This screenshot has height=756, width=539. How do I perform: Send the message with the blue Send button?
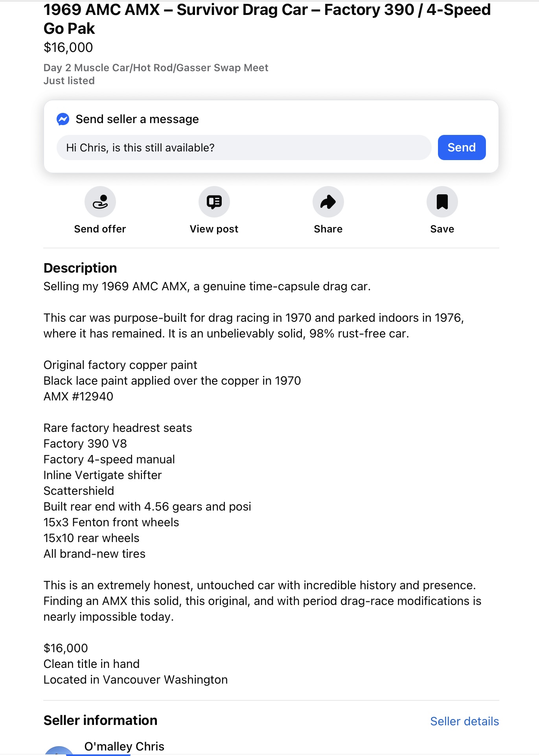pyautogui.click(x=462, y=148)
